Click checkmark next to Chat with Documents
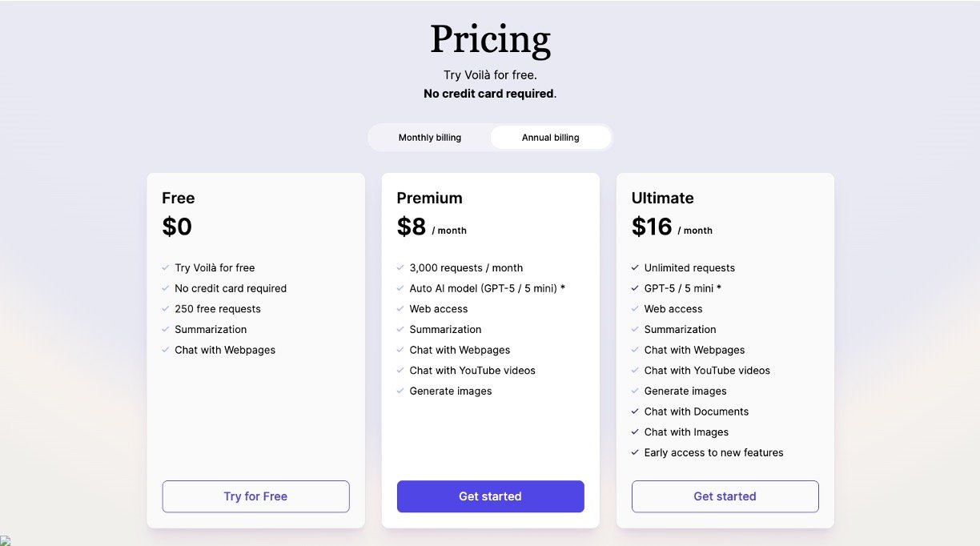 tap(635, 412)
